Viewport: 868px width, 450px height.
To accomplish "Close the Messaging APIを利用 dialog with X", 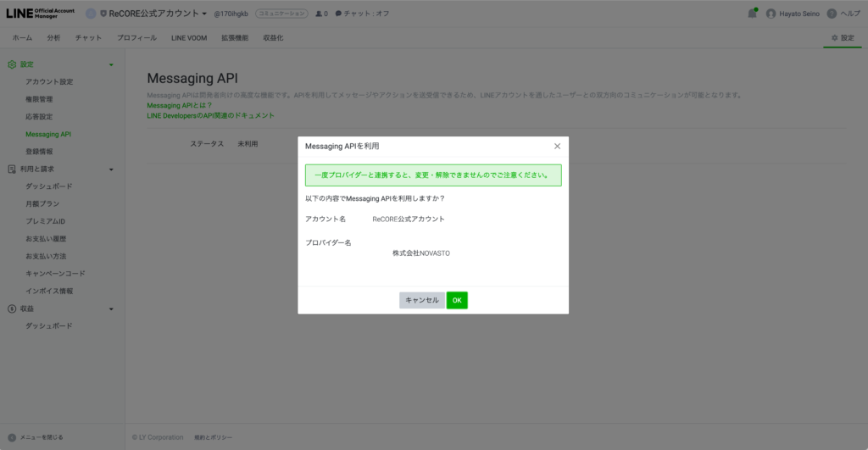I will [557, 146].
